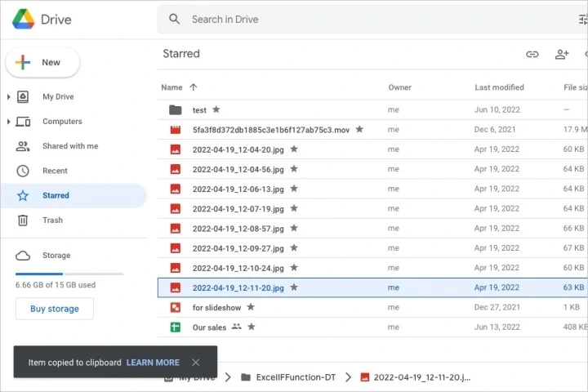Click the Name column header
Viewport: 588px width, 392px height.
pos(171,87)
